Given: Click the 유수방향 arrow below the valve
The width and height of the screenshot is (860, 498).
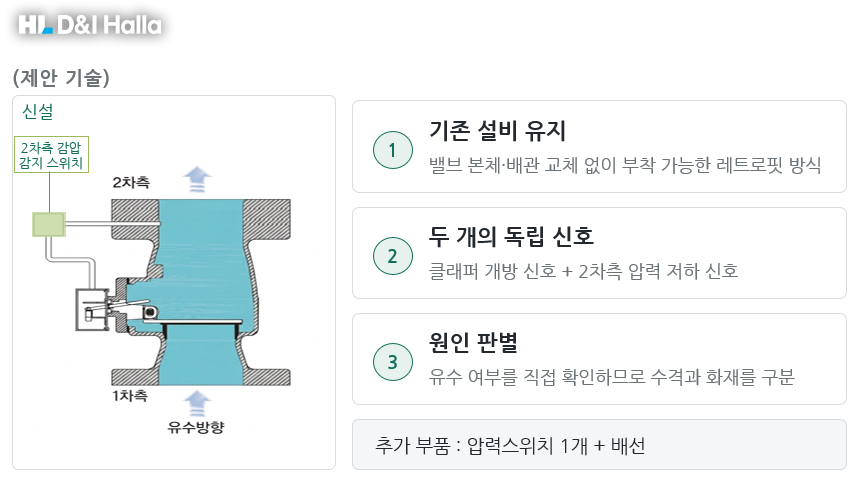Looking at the screenshot, I should tap(197, 404).
